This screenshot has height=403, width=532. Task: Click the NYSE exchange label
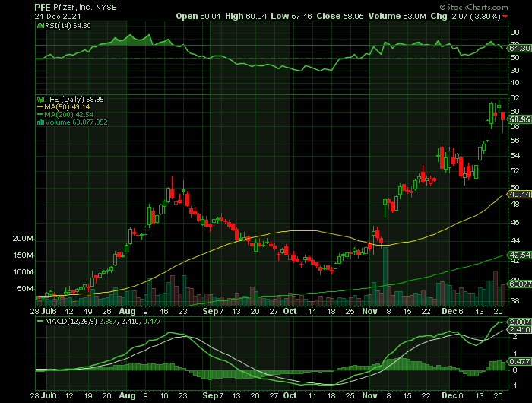(x=106, y=8)
